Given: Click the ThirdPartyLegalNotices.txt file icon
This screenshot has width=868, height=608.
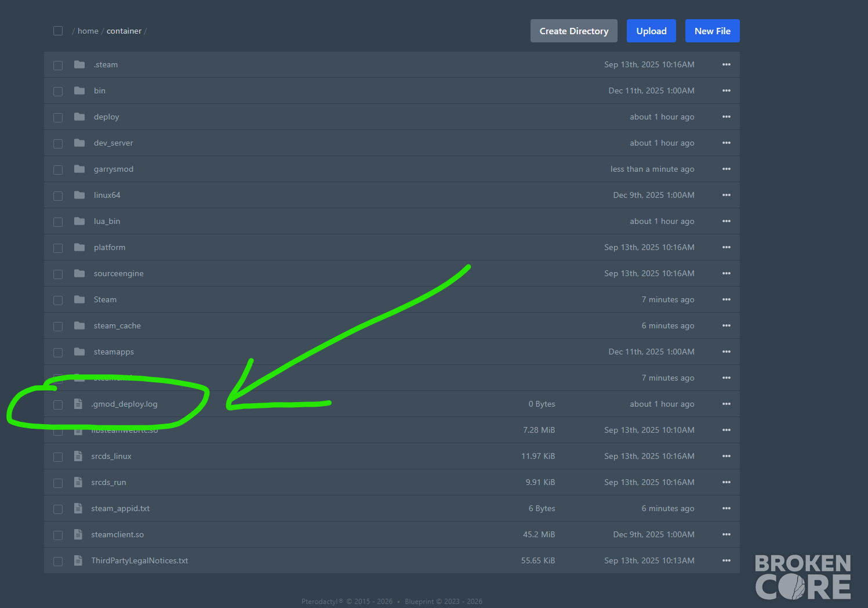Looking at the screenshot, I should [x=78, y=560].
